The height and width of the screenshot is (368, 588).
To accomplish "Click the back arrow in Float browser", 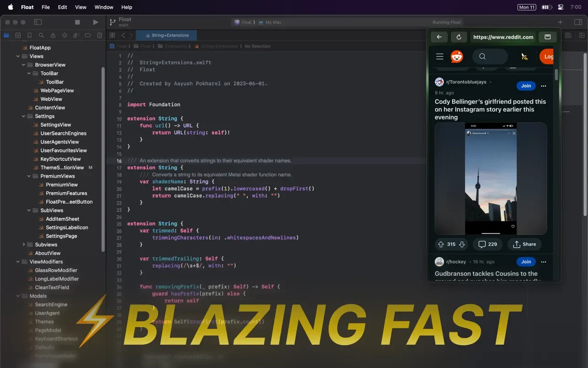I will point(439,37).
